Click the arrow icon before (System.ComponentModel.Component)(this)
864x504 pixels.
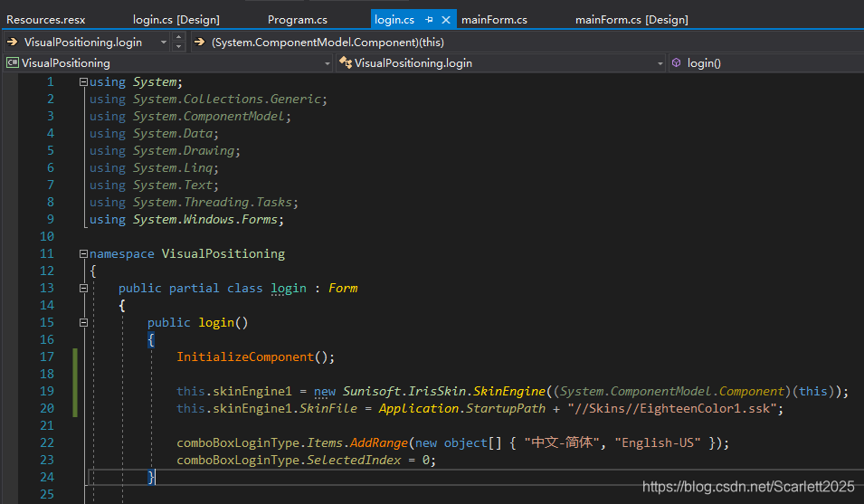point(199,42)
